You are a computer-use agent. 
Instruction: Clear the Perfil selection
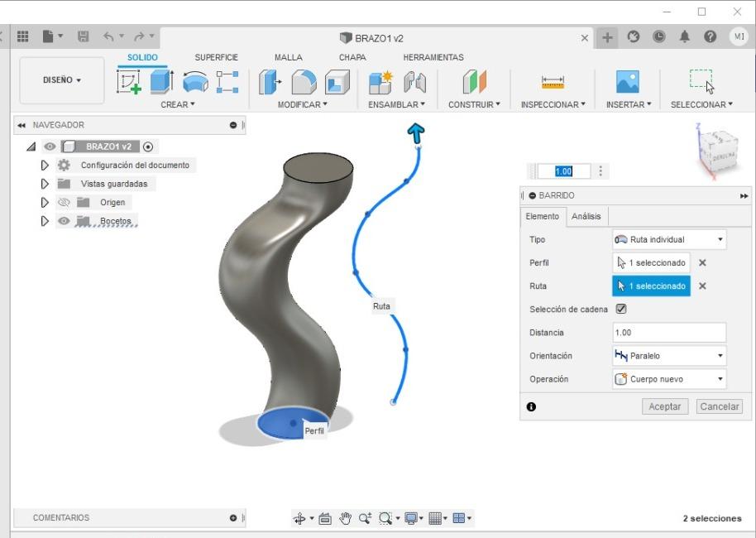coord(702,262)
